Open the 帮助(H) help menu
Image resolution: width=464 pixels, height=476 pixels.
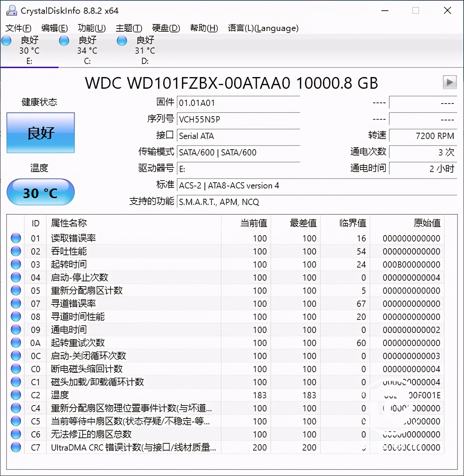pos(204,28)
